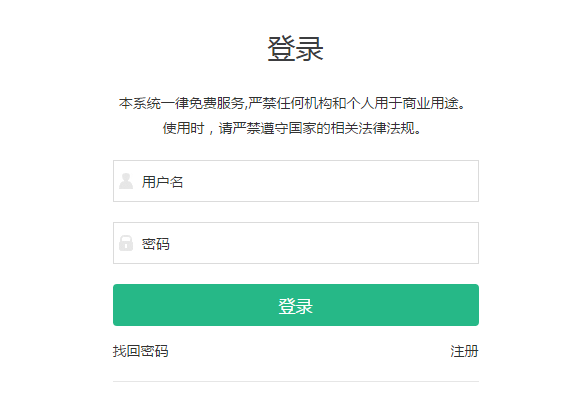573x410 pixels.
Task: Click the user silhouette icon in username field
Action: (126, 181)
